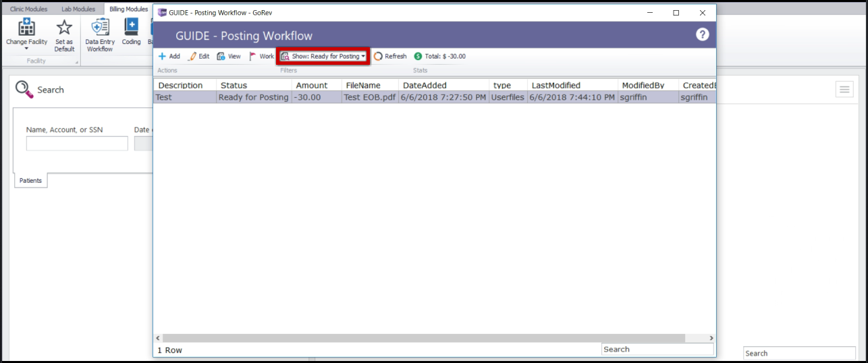
Task: Open the hamburger menu in main window
Action: point(844,89)
